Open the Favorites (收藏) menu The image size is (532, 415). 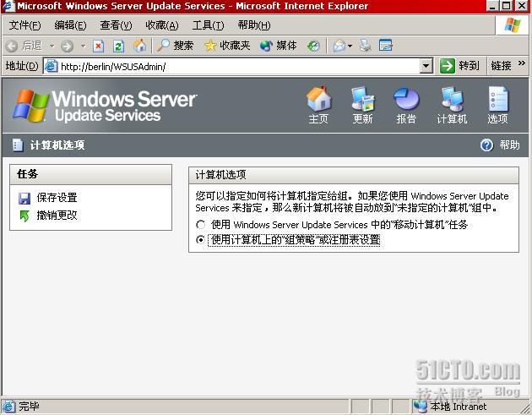tap(162, 25)
